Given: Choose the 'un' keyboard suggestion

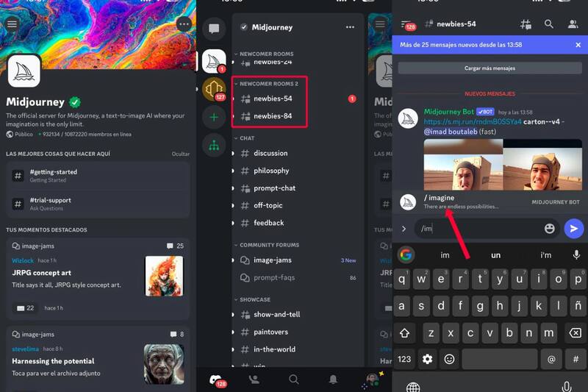Looking at the screenshot, I should tap(495, 255).
